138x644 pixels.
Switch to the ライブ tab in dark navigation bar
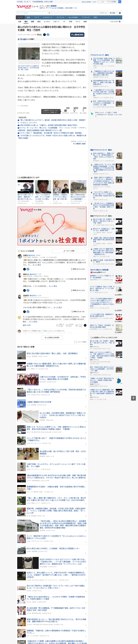(x=37, y=17)
